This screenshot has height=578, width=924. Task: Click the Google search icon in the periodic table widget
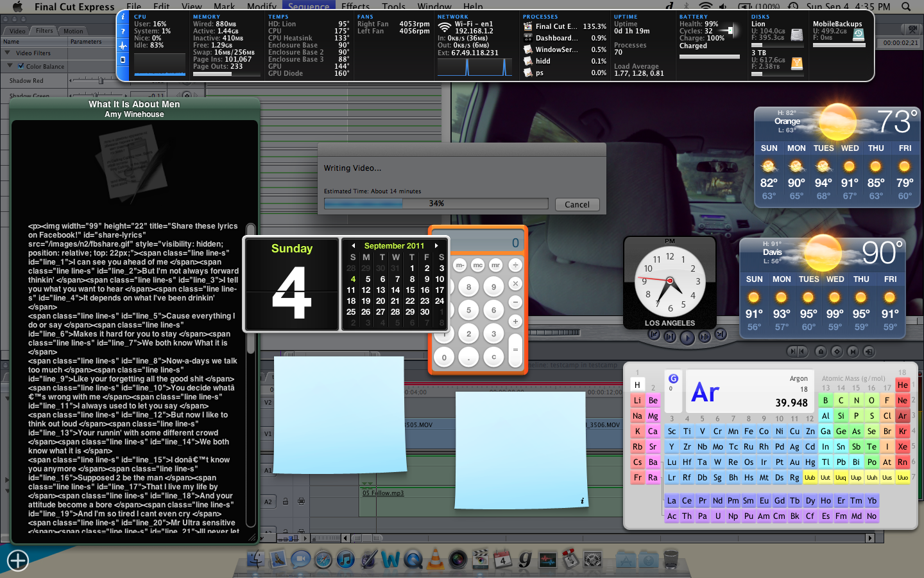[x=673, y=379]
